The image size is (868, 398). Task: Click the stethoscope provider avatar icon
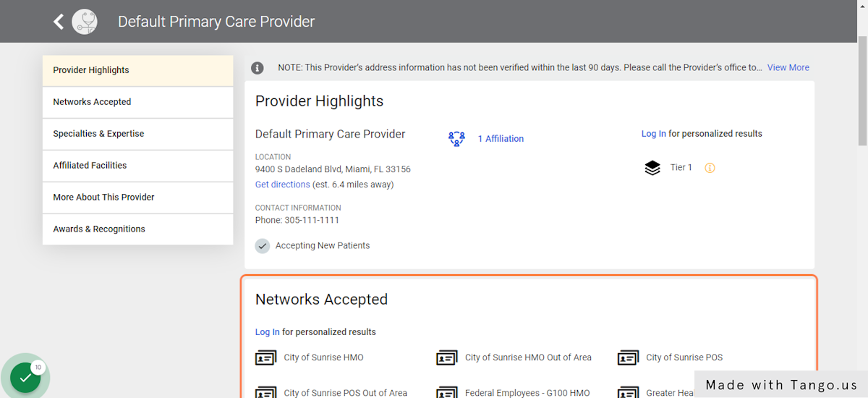tap(85, 22)
